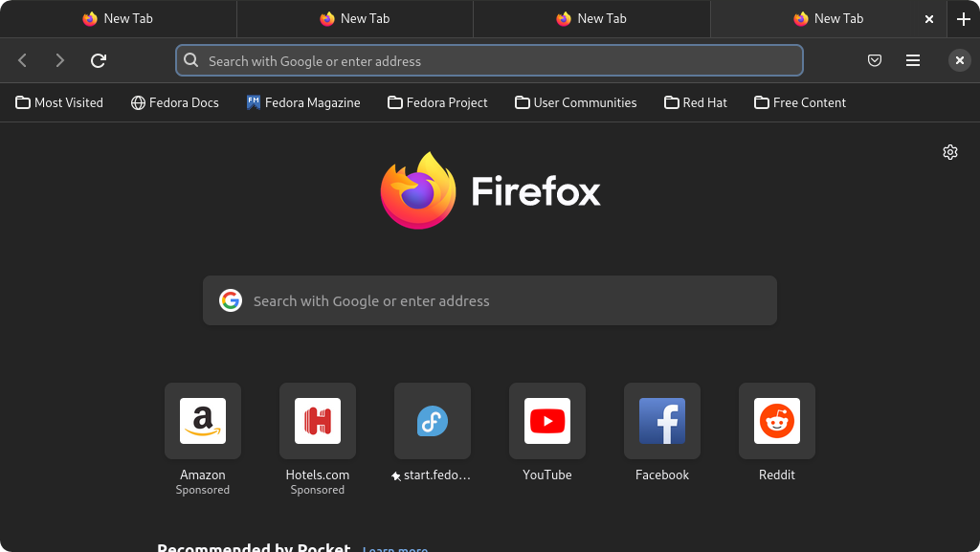Image resolution: width=980 pixels, height=552 pixels.
Task: Expand the User Communities bookmarks folder
Action: tap(575, 102)
